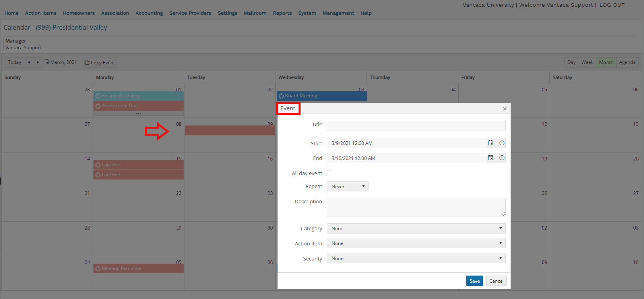
Task: Click LOG OUT link
Action: click(x=612, y=5)
